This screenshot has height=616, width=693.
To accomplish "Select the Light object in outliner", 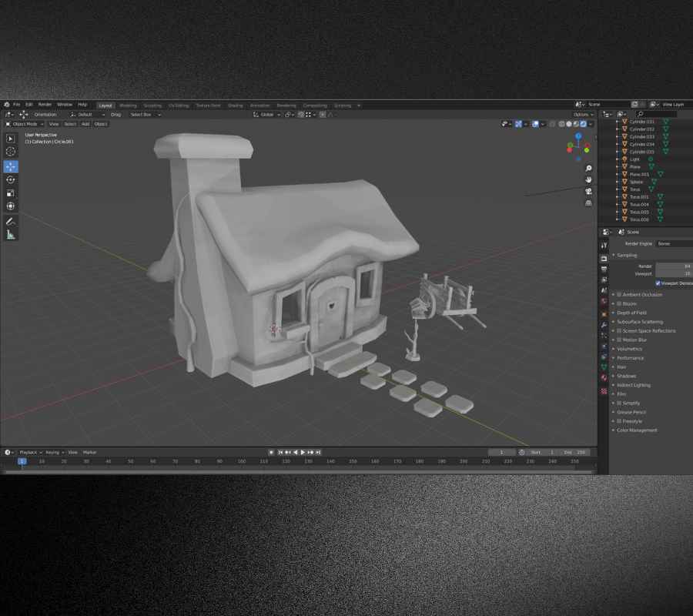I will coord(634,159).
